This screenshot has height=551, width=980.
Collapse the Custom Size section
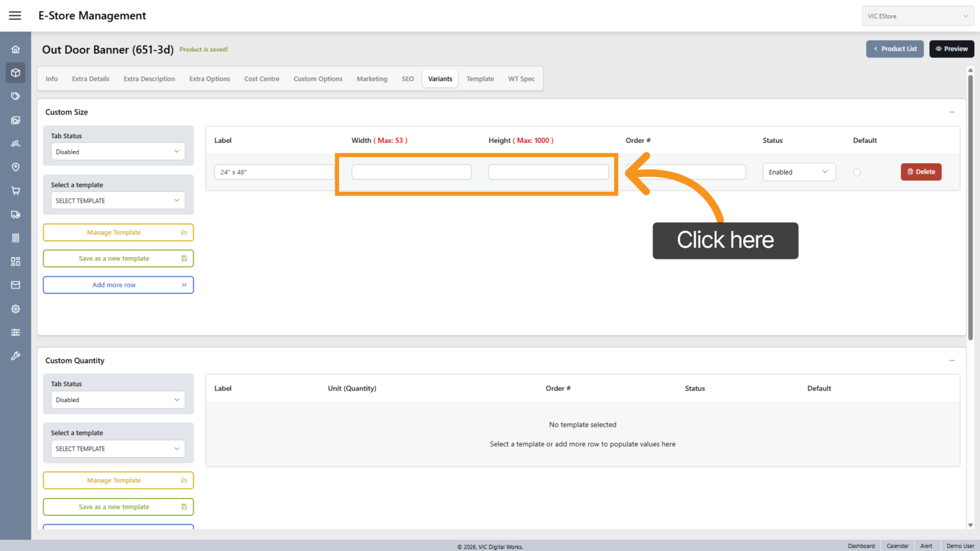pos(951,112)
